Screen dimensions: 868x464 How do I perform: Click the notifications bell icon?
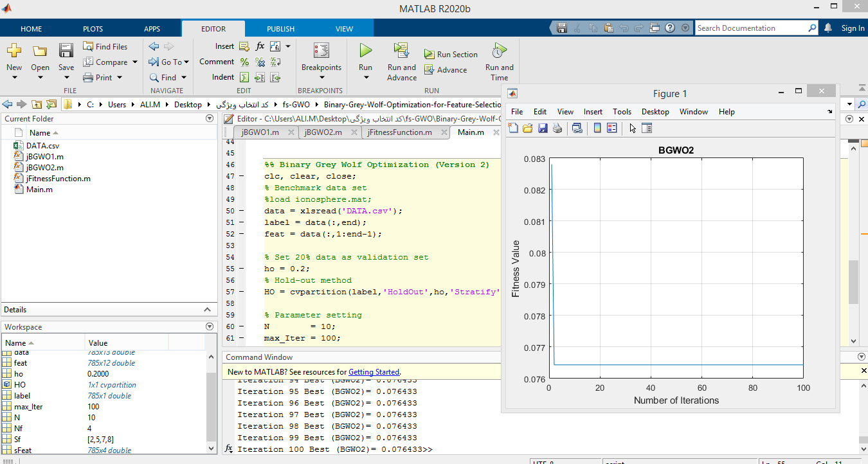click(x=829, y=28)
